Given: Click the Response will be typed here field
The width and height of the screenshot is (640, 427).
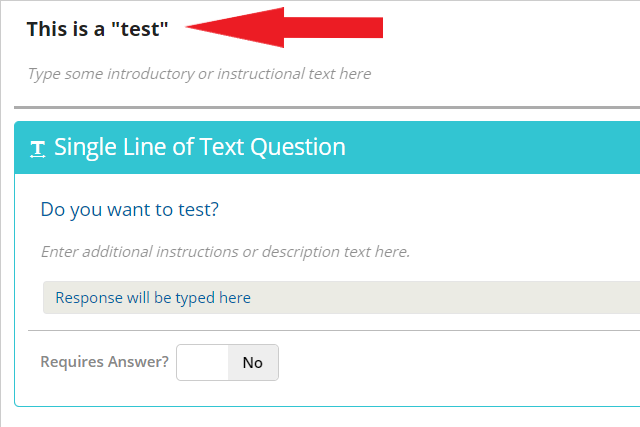Looking at the screenshot, I should pyautogui.click(x=341, y=298).
